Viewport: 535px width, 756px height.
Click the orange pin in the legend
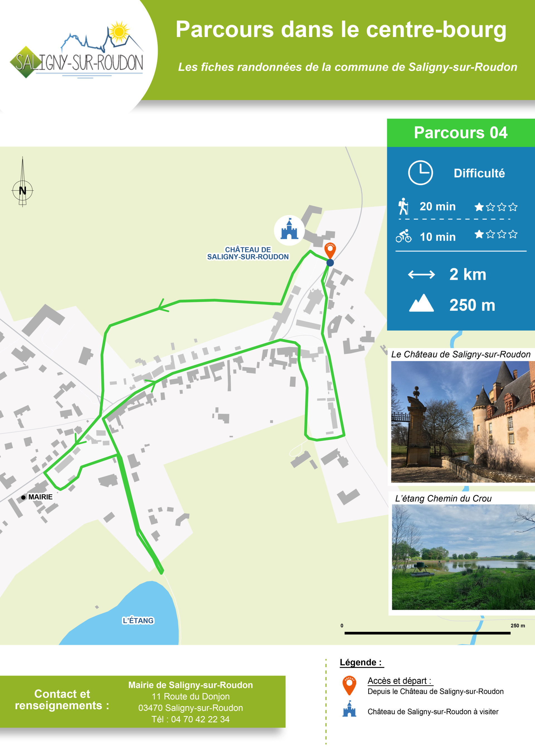[x=349, y=686]
